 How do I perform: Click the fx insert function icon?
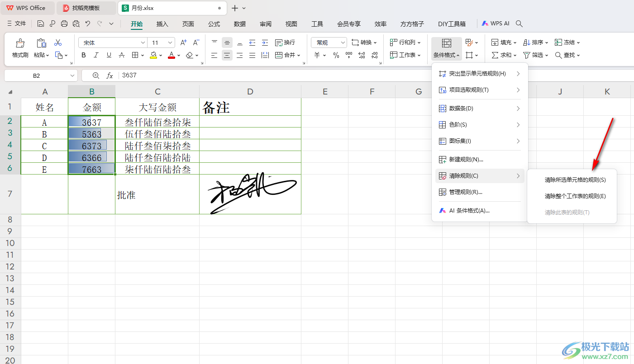click(110, 76)
